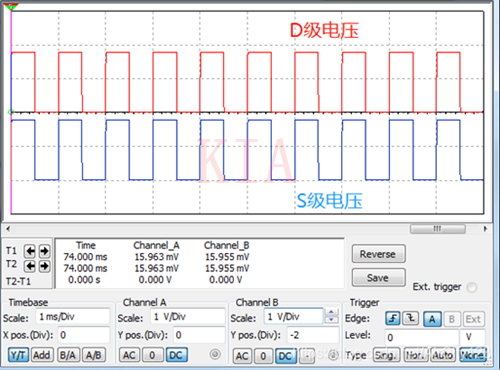Screen dimensions: 500x370
Task: Increase Channel B scale with spinner
Action: tap(331, 312)
